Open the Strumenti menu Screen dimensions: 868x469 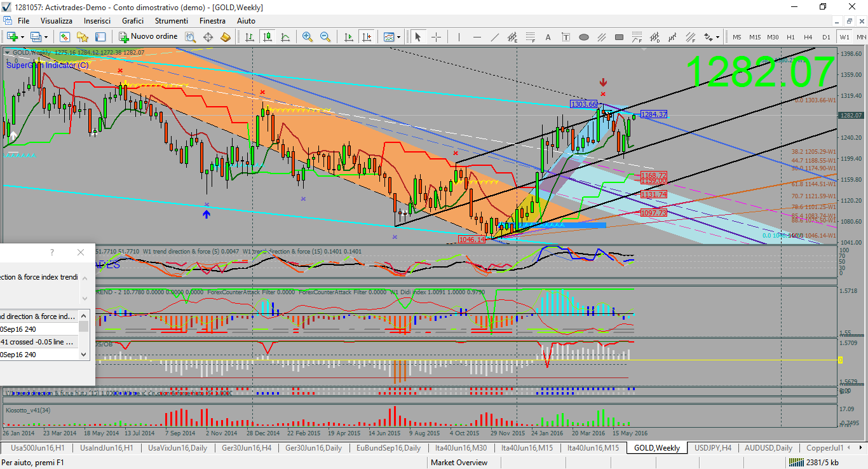point(172,21)
